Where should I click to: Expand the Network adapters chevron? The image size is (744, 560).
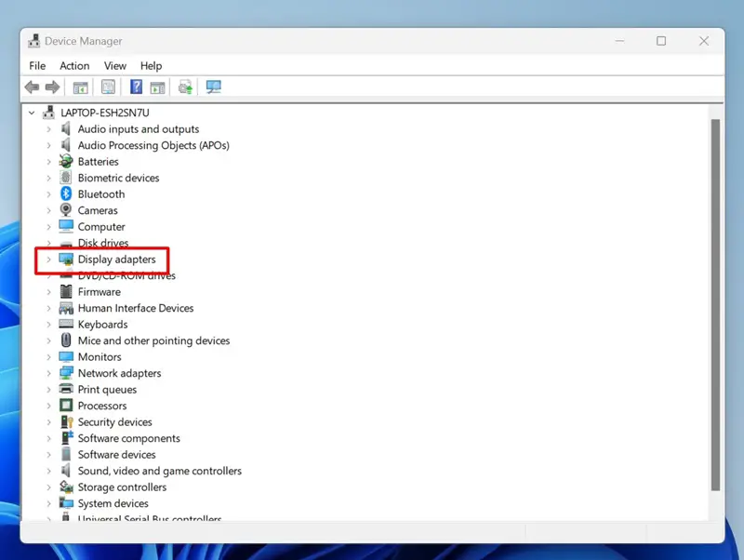click(x=48, y=373)
